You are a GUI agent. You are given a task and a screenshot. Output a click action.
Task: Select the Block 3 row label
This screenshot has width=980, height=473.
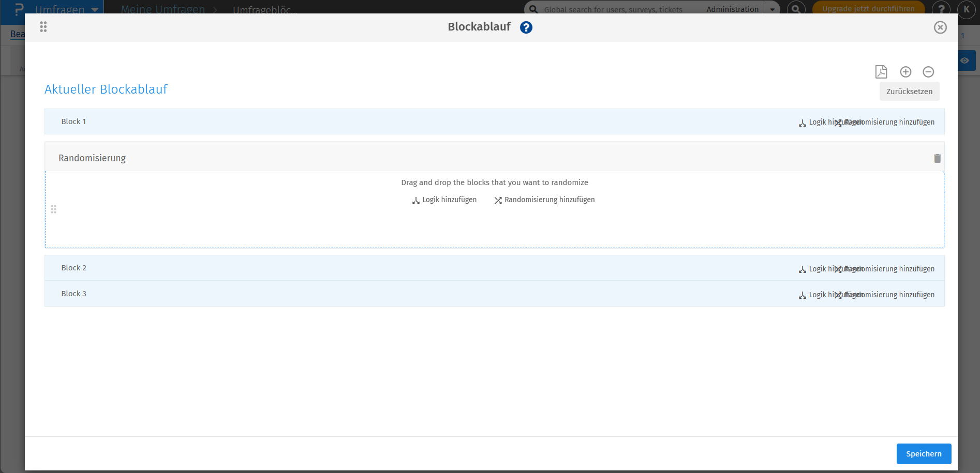pyautogui.click(x=73, y=294)
